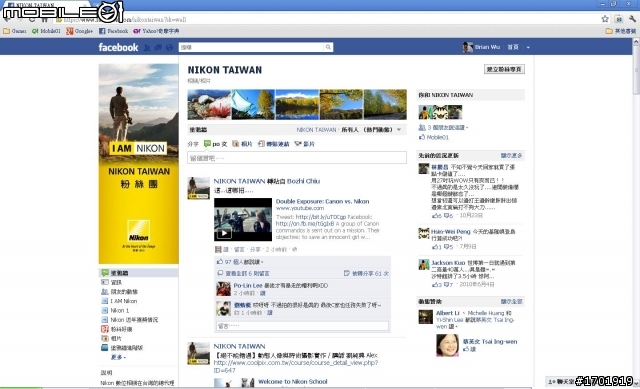Click the Facebook logo

pos(118,47)
